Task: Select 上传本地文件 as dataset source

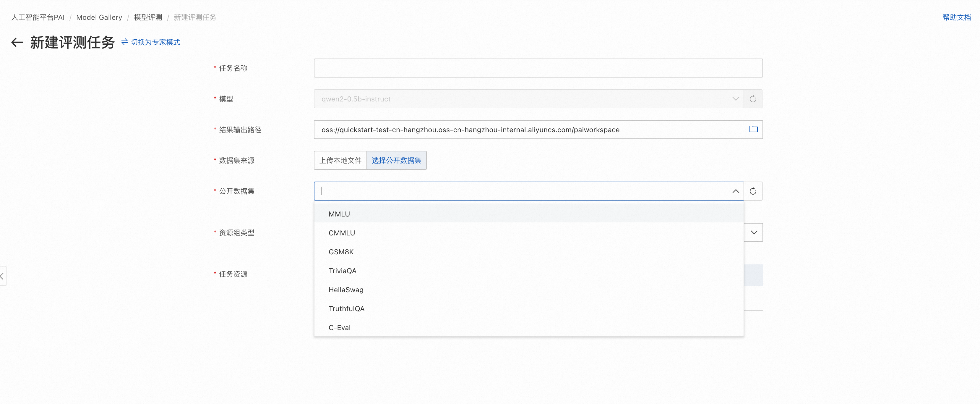Action: [x=340, y=160]
